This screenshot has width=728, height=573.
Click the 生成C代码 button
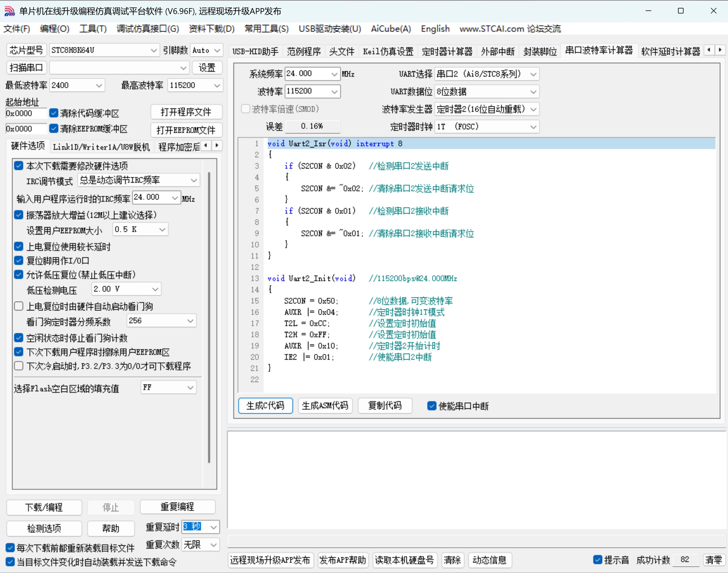tap(265, 406)
